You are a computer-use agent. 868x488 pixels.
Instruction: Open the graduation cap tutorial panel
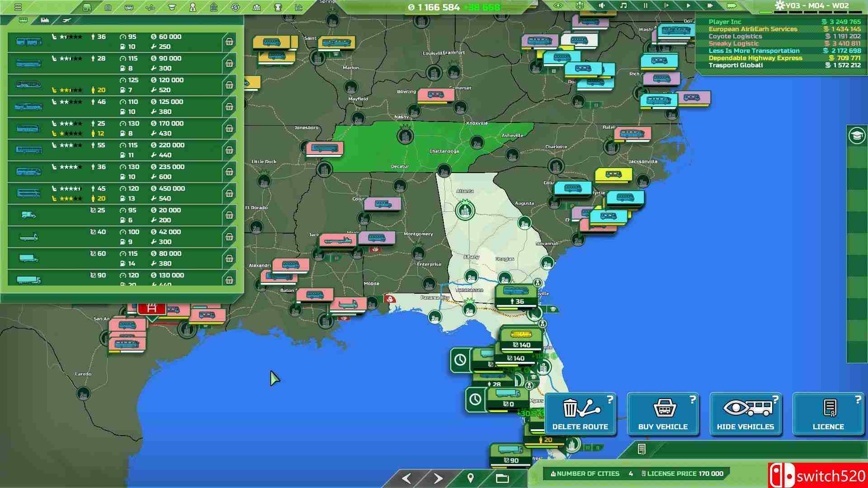click(x=857, y=136)
